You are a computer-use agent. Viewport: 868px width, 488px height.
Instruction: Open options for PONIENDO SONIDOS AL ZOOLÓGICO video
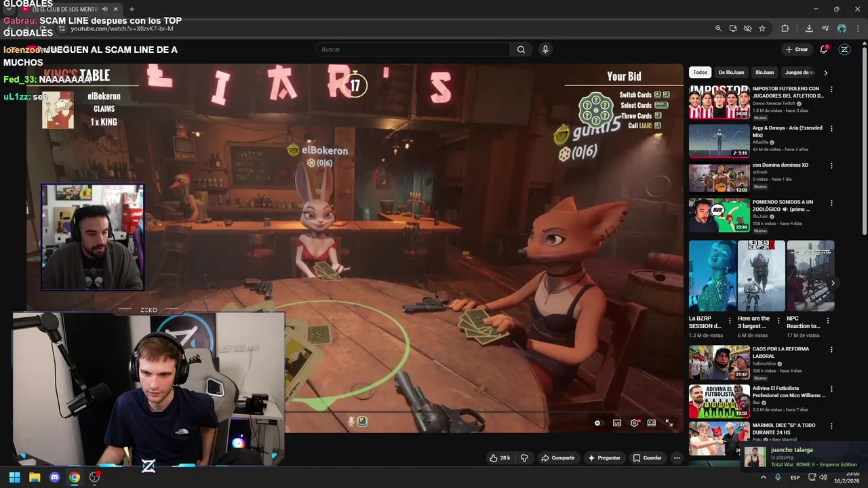tap(831, 203)
